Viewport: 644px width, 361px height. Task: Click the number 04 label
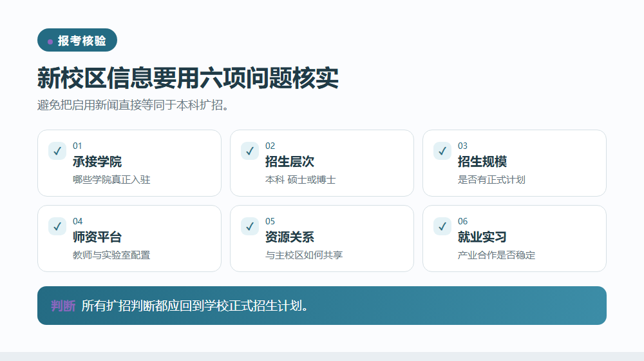[x=78, y=221]
